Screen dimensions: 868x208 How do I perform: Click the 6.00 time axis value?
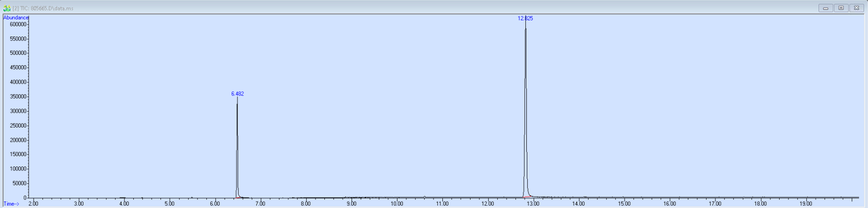click(x=215, y=204)
